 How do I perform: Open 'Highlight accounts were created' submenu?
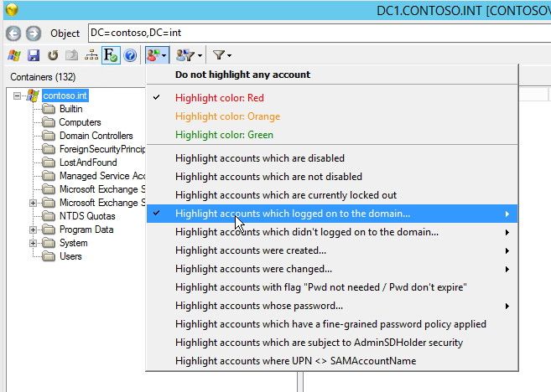(332, 250)
